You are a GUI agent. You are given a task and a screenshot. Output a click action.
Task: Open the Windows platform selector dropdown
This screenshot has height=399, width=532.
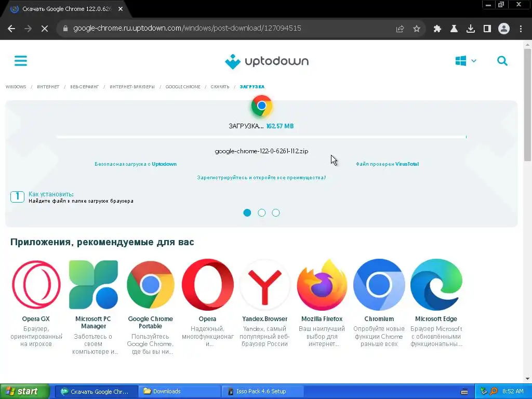465,61
